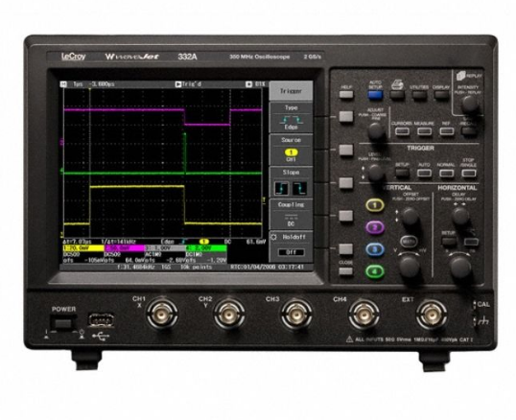Click the ground terminal below CAL
Image resolution: width=516 pixels, height=420 pixels.
(475, 320)
